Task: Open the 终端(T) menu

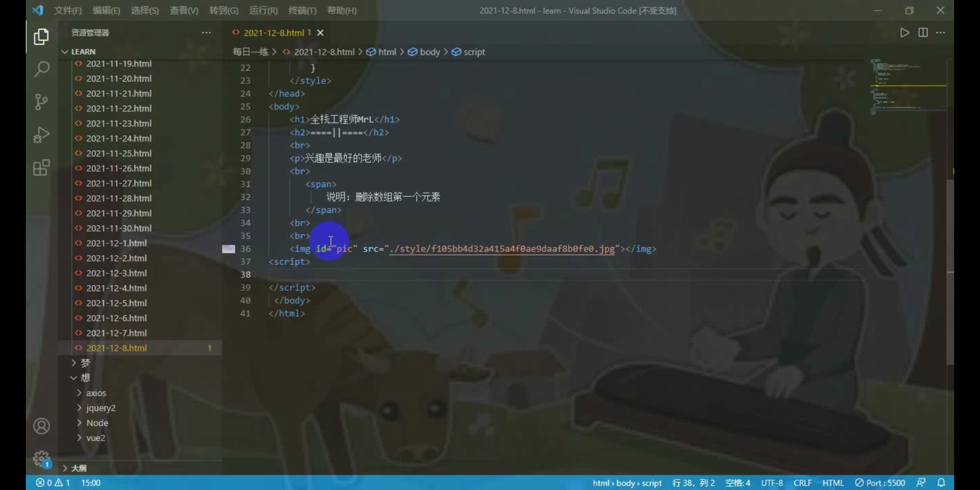Action: pos(302,10)
